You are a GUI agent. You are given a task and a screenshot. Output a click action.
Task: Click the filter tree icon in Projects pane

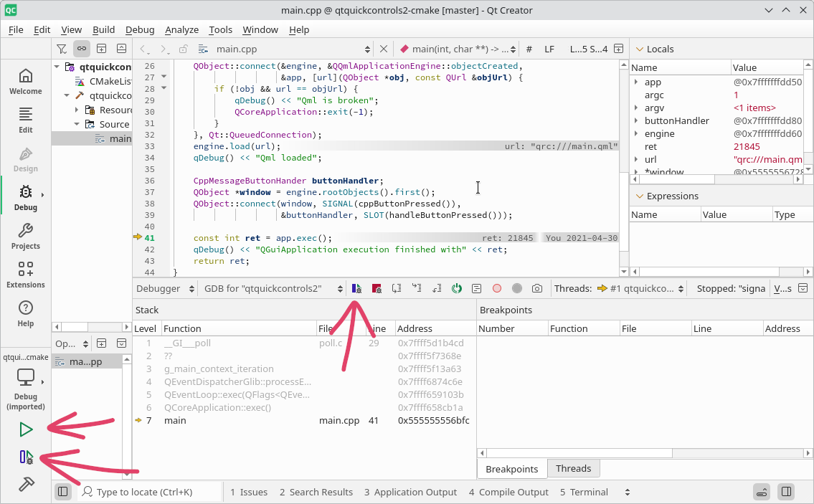62,49
